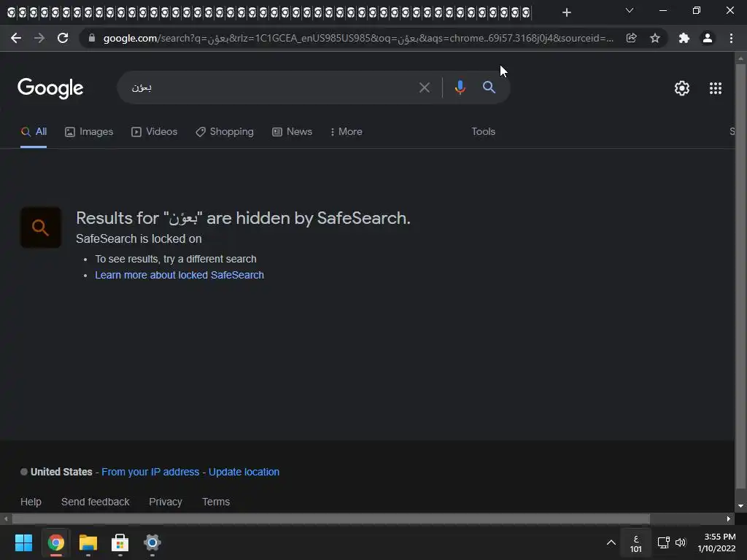Open Google apps grid
The width and height of the screenshot is (747, 560).
coord(716,88)
